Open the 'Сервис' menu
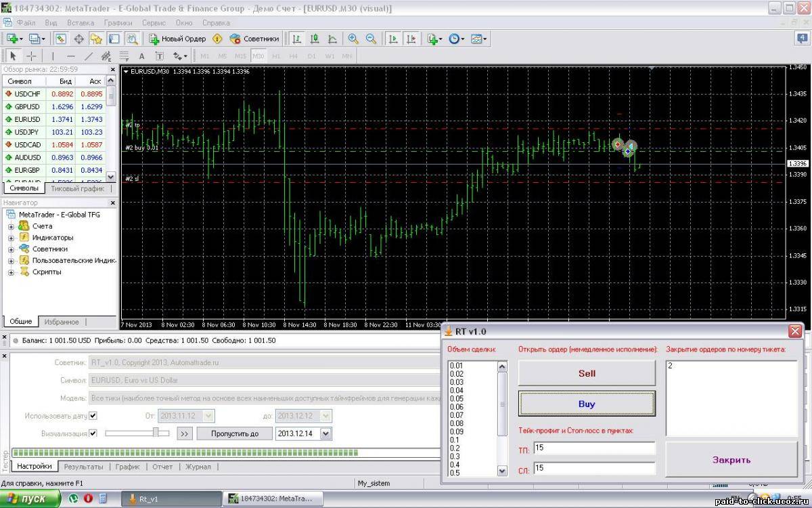Viewport: 812px width, 508px height. click(x=154, y=22)
